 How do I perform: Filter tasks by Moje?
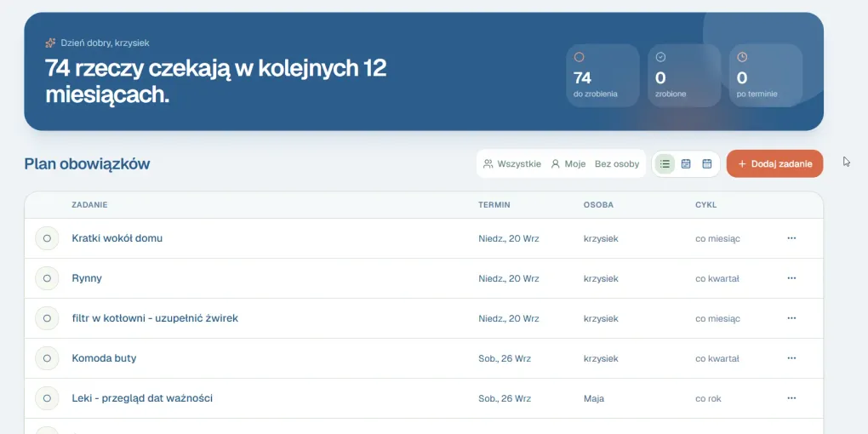[568, 164]
